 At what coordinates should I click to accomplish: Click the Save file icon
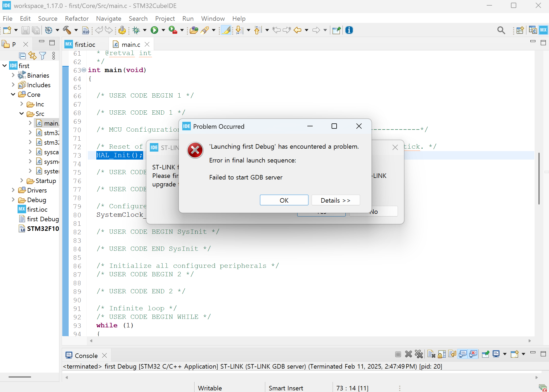(x=25, y=30)
